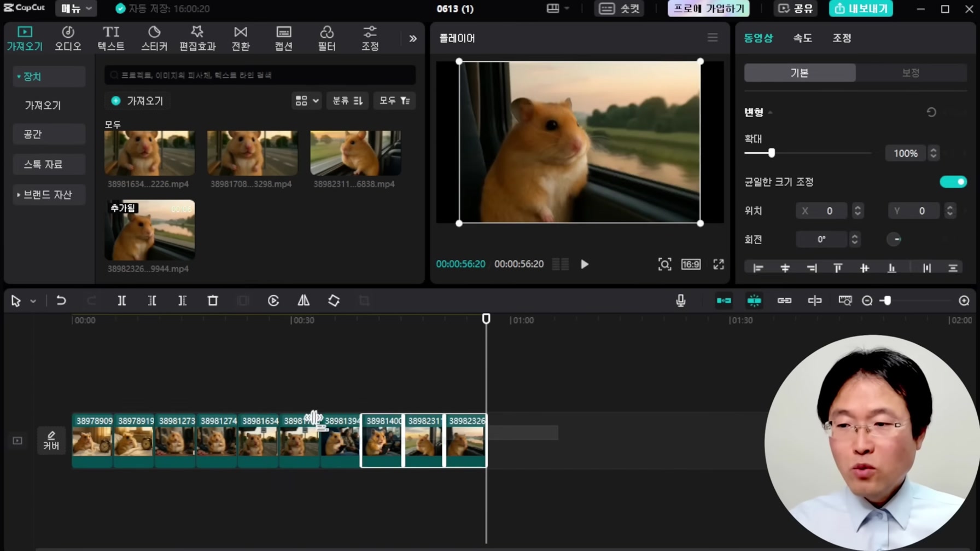Viewport: 980px width, 551px height.
Task: Open the grid view mode dropdown
Action: tap(306, 101)
